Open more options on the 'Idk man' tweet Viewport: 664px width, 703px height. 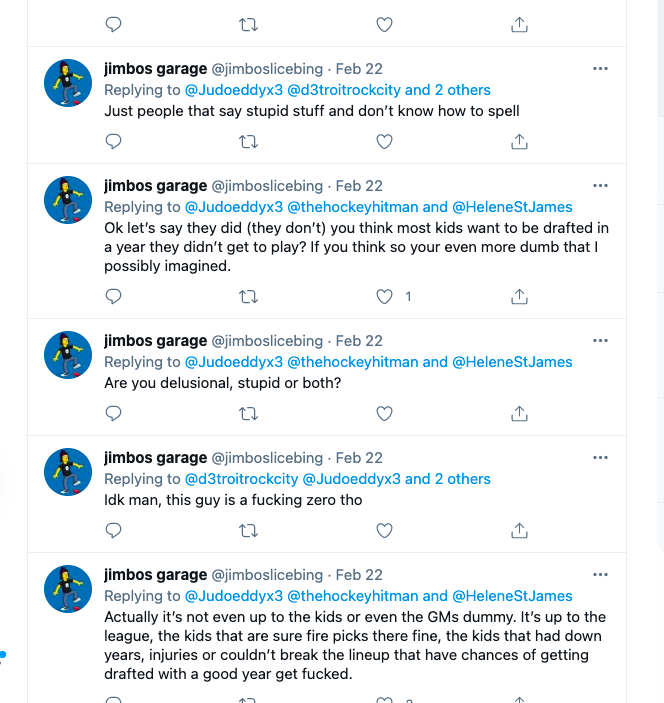click(x=600, y=458)
